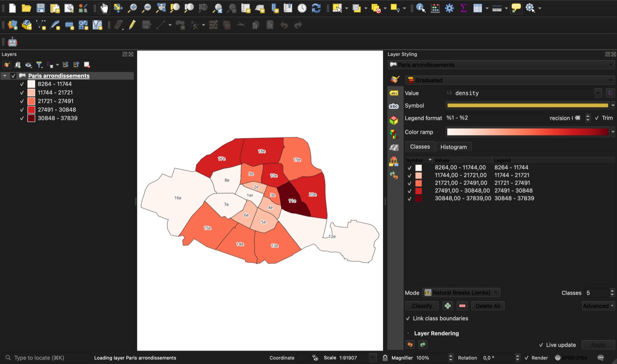Click the red-white Color ramp gradient

coord(528,132)
